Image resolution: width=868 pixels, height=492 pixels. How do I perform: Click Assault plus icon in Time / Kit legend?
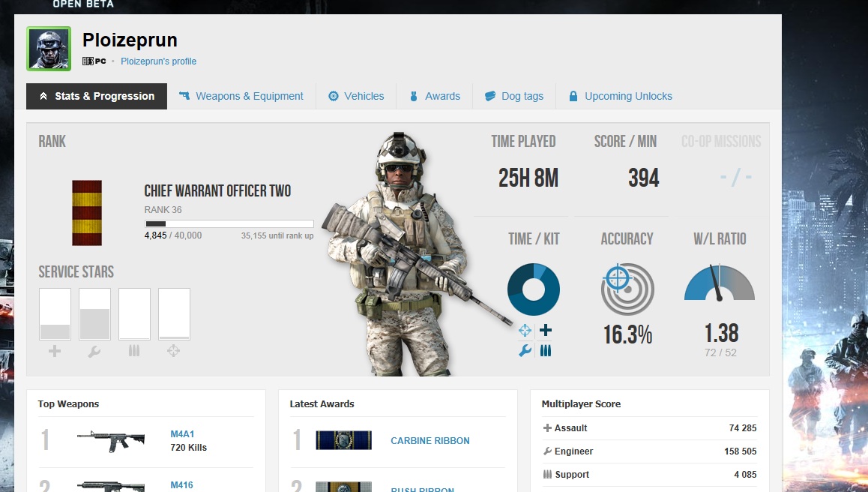pyautogui.click(x=546, y=330)
